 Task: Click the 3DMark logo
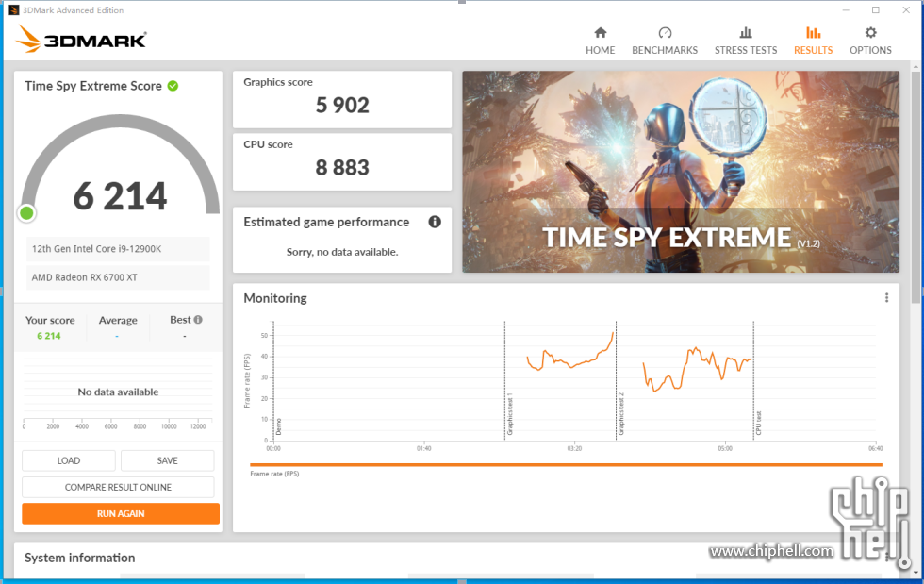pyautogui.click(x=81, y=40)
